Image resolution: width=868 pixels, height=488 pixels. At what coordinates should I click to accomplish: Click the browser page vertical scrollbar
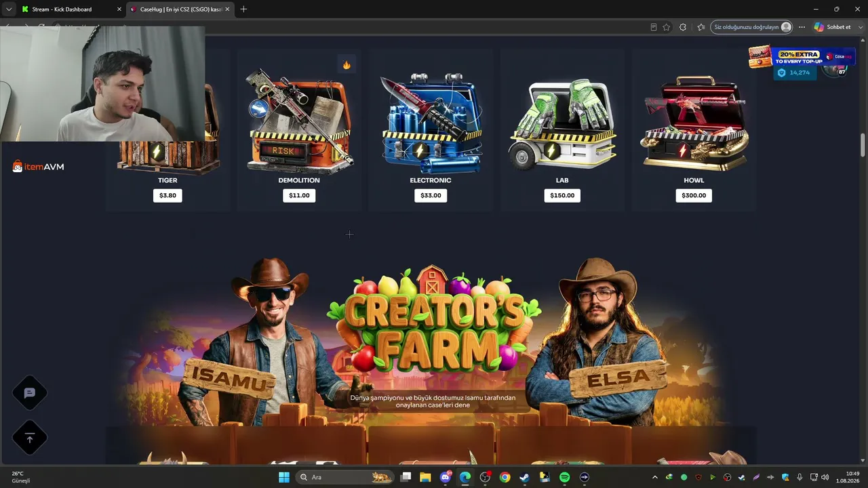click(863, 146)
